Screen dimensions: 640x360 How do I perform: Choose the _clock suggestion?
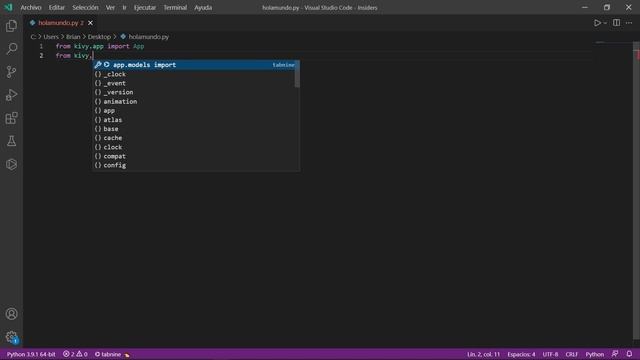(x=194, y=74)
